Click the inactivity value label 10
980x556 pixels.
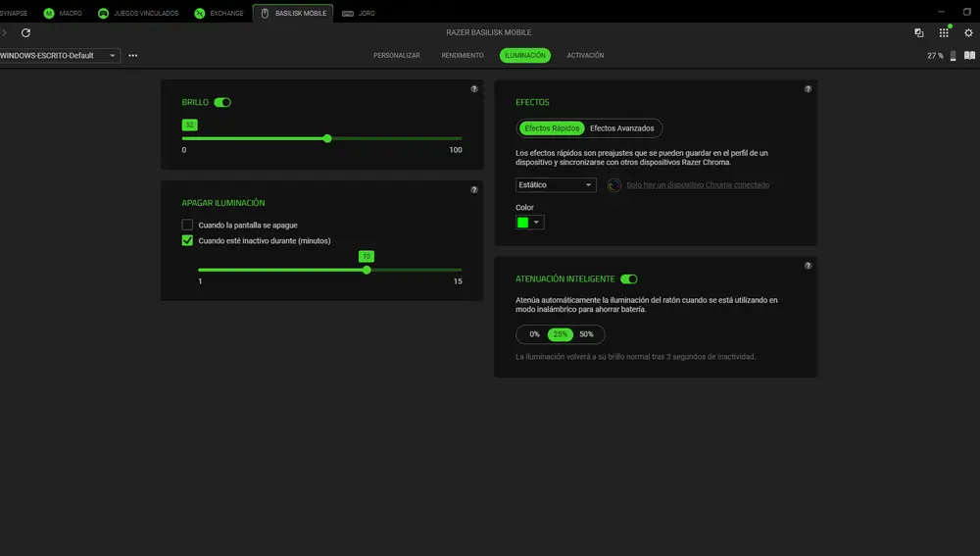click(367, 256)
